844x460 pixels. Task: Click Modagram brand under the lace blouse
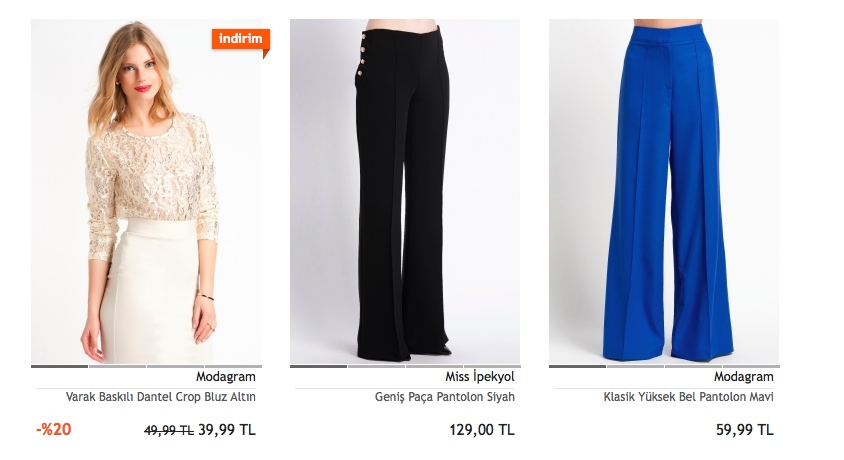click(226, 377)
